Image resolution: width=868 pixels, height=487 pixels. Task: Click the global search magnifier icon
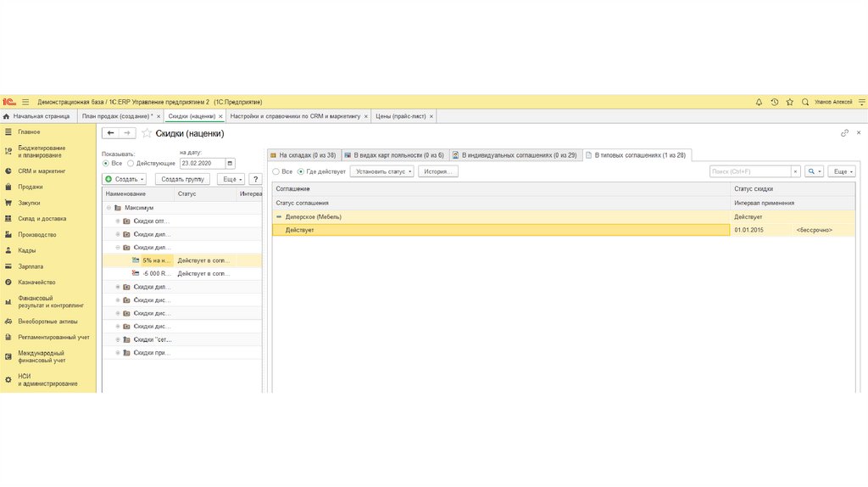coord(805,102)
